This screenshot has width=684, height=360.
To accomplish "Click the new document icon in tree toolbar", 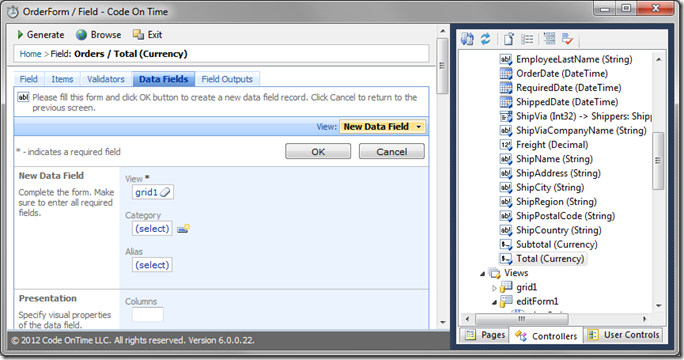I will (509, 39).
